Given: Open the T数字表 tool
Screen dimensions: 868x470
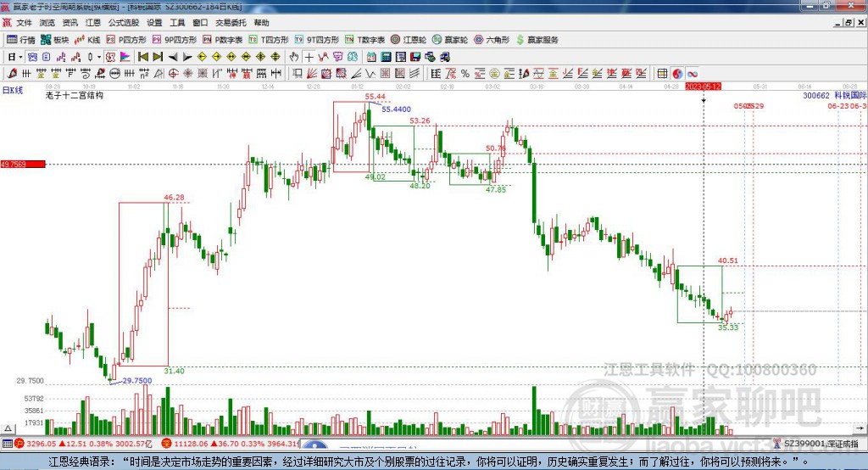Looking at the screenshot, I should point(364,40).
